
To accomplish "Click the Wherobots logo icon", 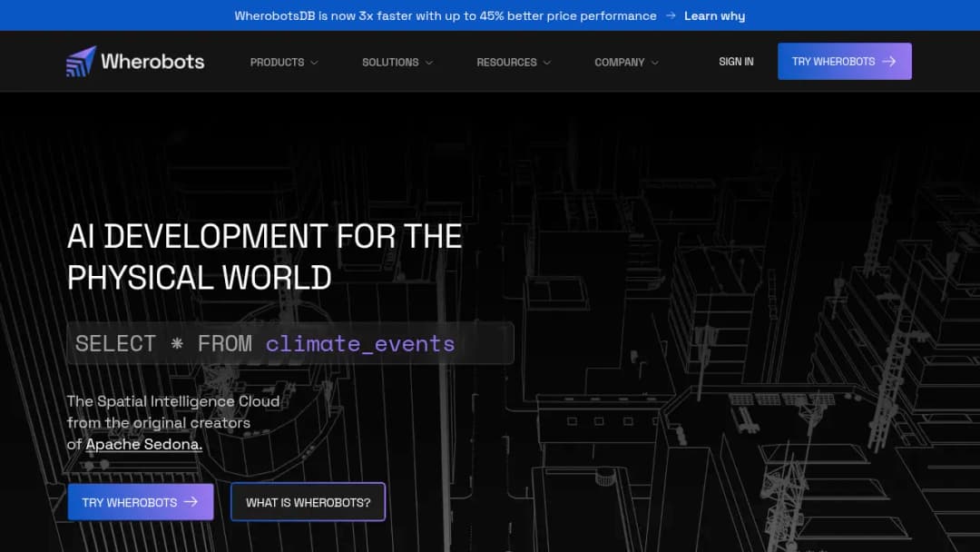I will pyautogui.click(x=81, y=61).
